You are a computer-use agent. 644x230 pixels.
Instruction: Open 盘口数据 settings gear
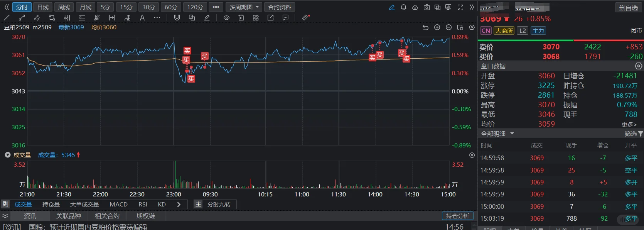point(639,66)
